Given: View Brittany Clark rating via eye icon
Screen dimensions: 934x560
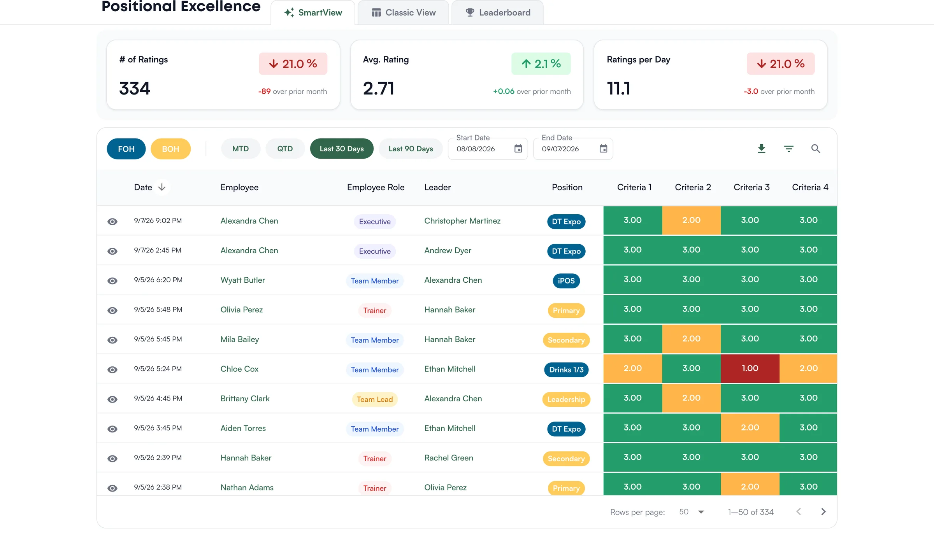Looking at the screenshot, I should [112, 399].
